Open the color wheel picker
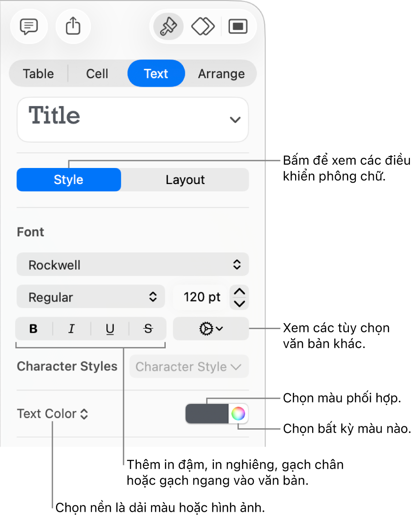Image resolution: width=420 pixels, height=520 pixels. pos(238,414)
